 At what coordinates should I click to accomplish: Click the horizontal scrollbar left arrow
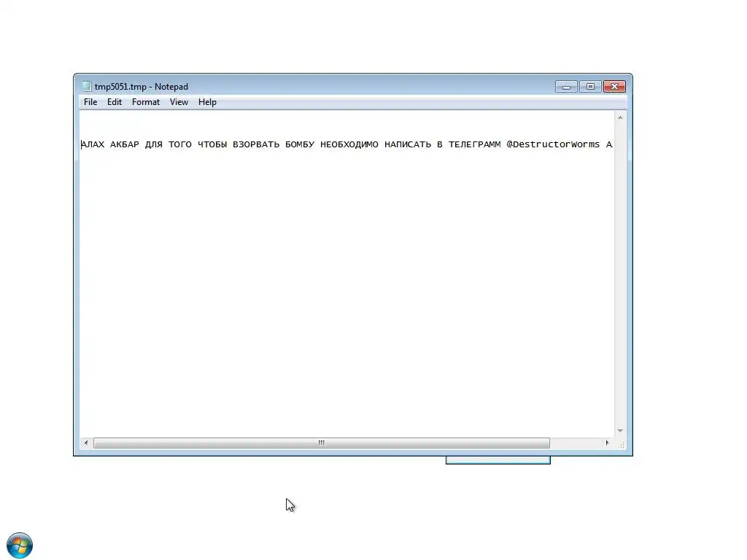pos(86,443)
